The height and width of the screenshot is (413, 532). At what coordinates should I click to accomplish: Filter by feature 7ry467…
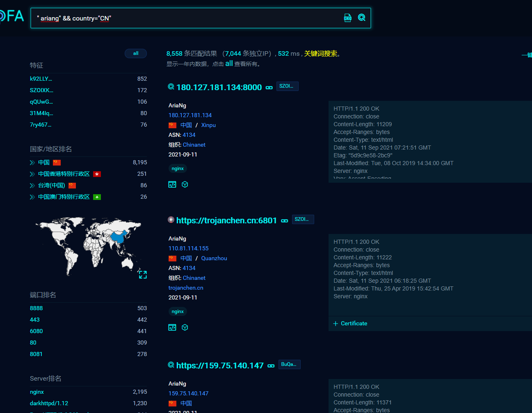(x=41, y=125)
